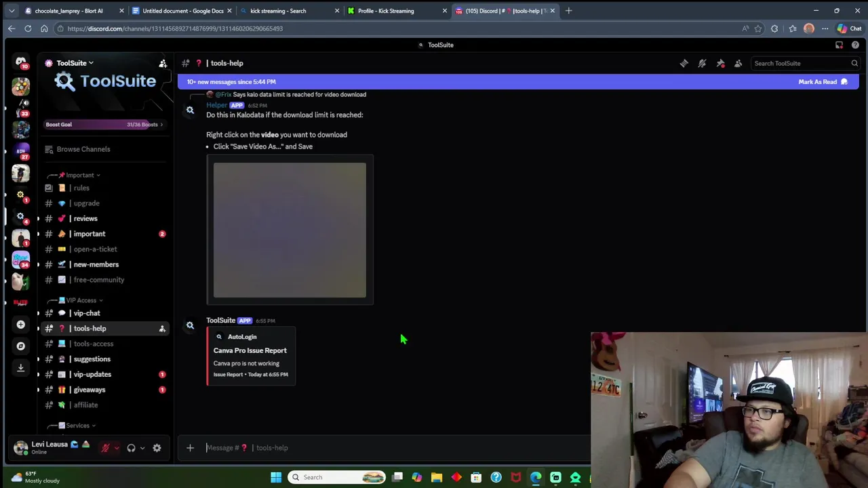Open browser tab list dropdown arrow
This screenshot has height=488, width=868.
tap(12, 11)
